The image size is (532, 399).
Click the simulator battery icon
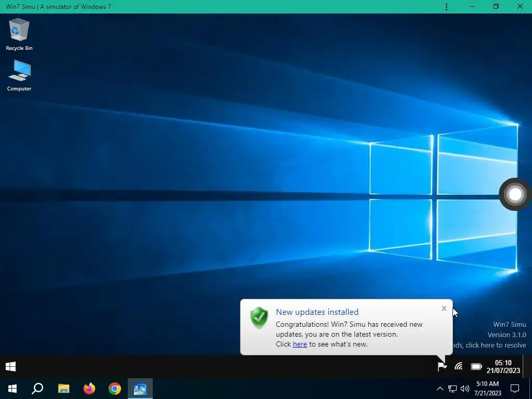click(476, 366)
